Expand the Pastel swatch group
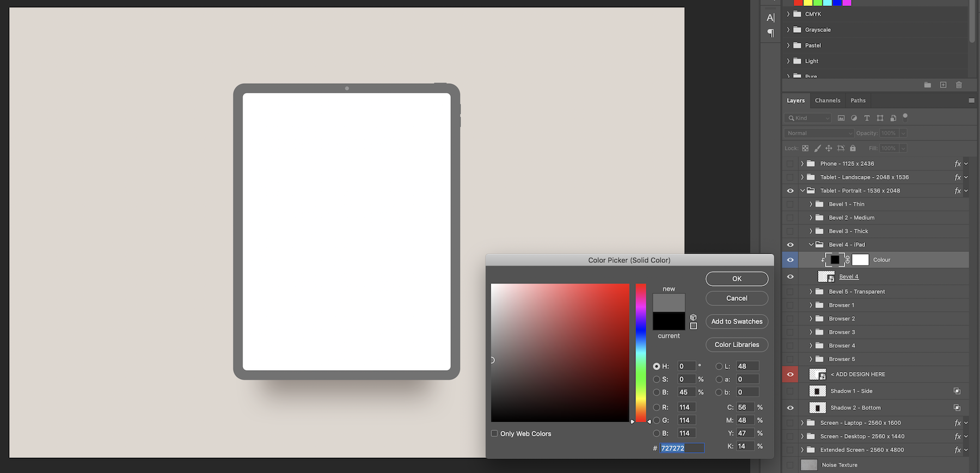 point(788,46)
